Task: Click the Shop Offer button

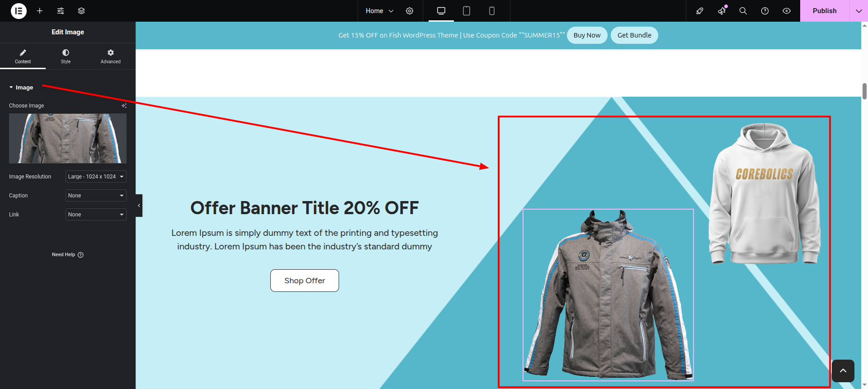Action: click(x=304, y=281)
